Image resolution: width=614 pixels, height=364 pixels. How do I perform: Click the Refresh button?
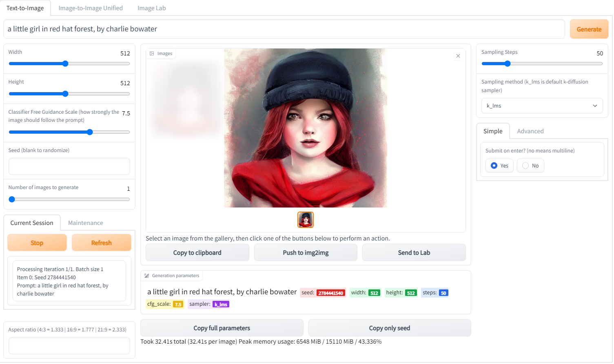[102, 243]
